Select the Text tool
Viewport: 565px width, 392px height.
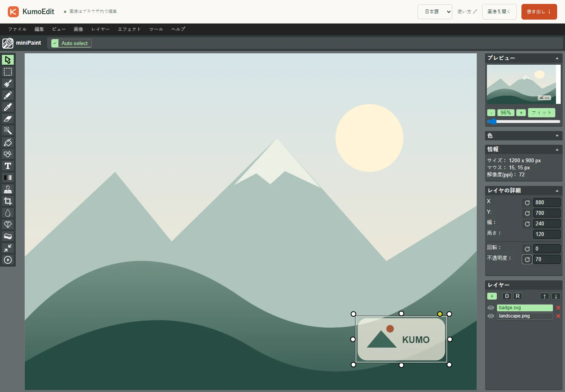[x=8, y=166]
